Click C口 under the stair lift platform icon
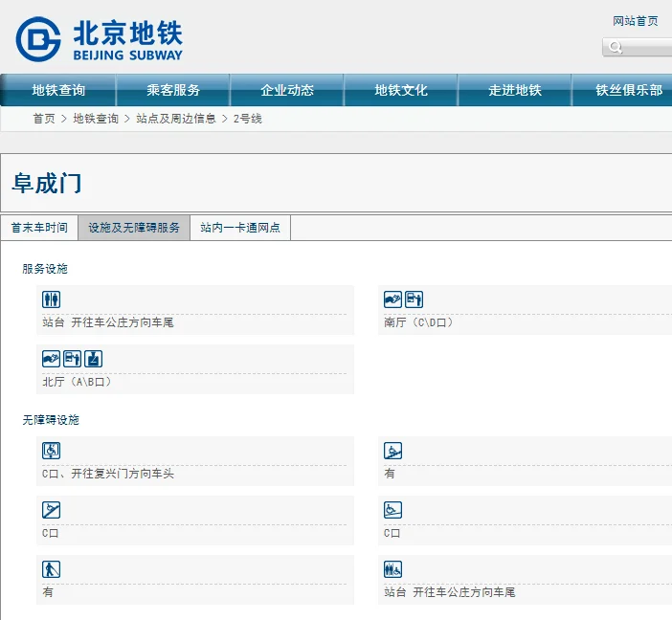 (x=50, y=533)
